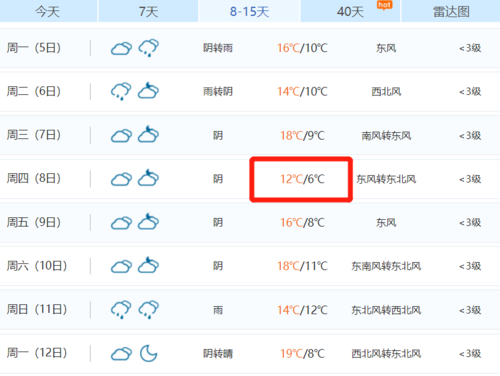Click the 19℃/8℃ temperature on 12日
This screenshot has width=500, height=376.
pyautogui.click(x=302, y=353)
